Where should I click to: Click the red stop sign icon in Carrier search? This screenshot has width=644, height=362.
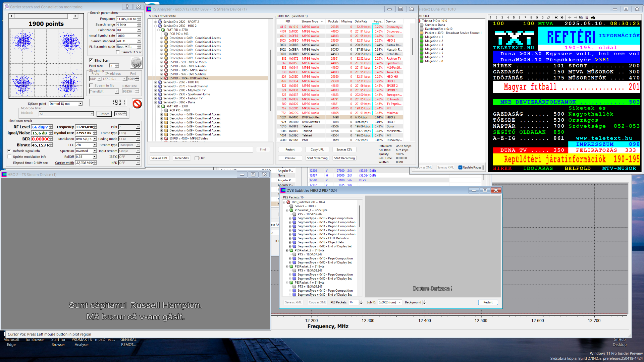pyautogui.click(x=137, y=104)
